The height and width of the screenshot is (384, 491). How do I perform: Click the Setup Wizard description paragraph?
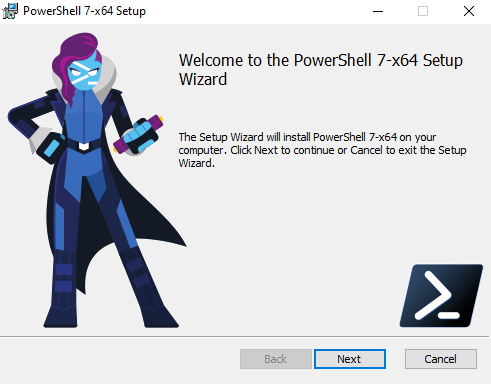click(322, 150)
